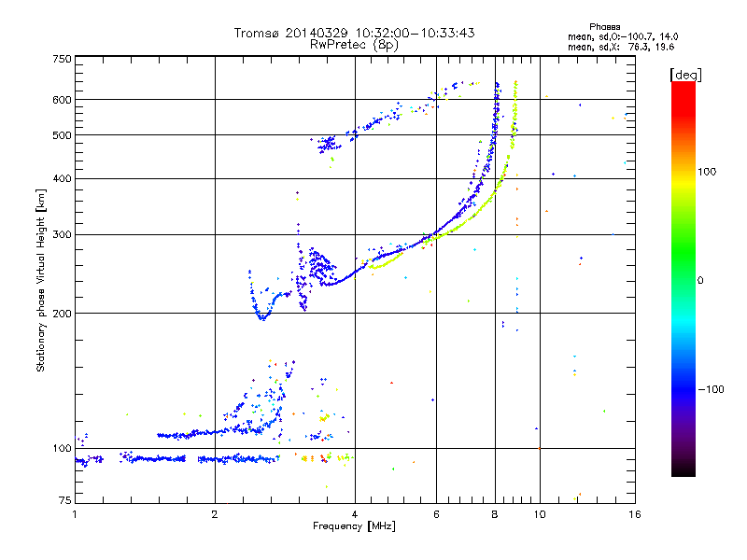Click the '2' frequency axis tick label
The height and width of the screenshot is (560, 747).
[215, 514]
